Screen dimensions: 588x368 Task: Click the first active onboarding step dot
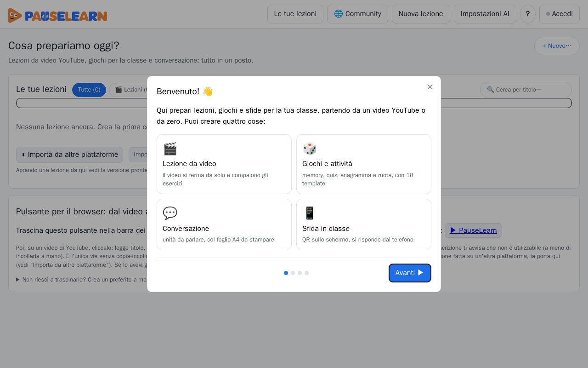coord(286,273)
